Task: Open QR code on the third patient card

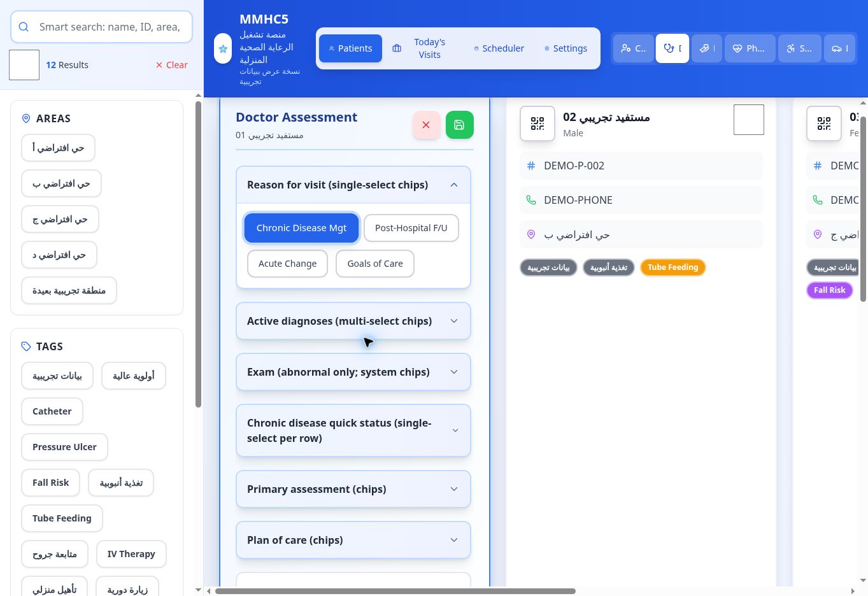Action: tap(824, 124)
